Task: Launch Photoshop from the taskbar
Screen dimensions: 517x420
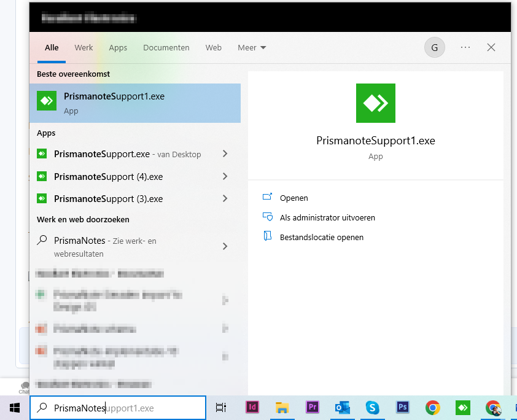Action: coord(403,407)
